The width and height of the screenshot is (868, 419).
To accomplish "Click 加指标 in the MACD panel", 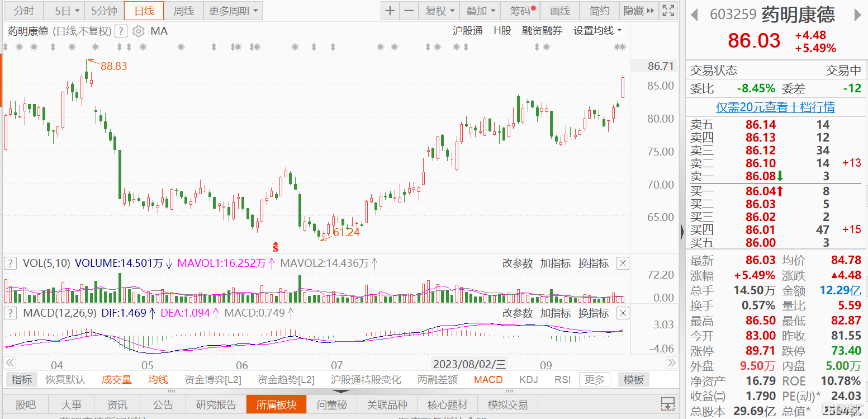I will pyautogui.click(x=556, y=313).
